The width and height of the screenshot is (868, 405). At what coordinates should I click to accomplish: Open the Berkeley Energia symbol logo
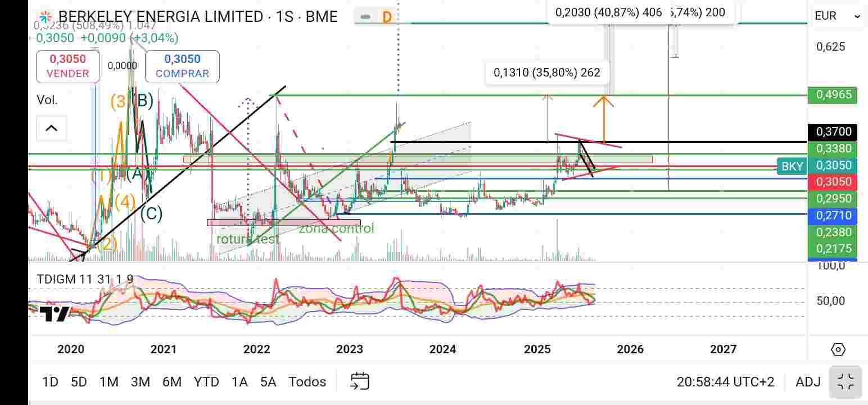(x=46, y=17)
